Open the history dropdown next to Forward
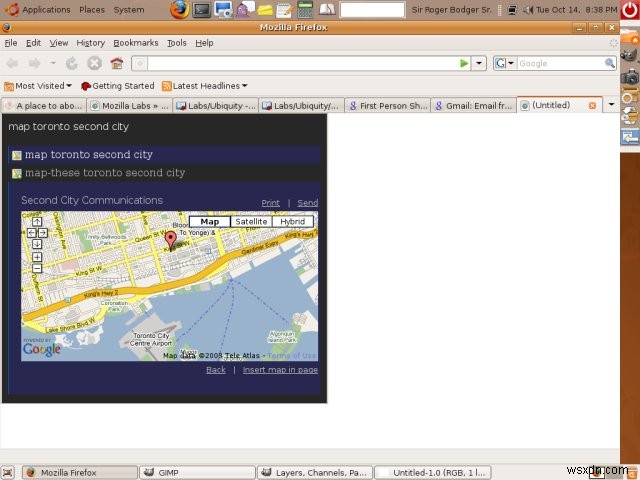 (53, 63)
